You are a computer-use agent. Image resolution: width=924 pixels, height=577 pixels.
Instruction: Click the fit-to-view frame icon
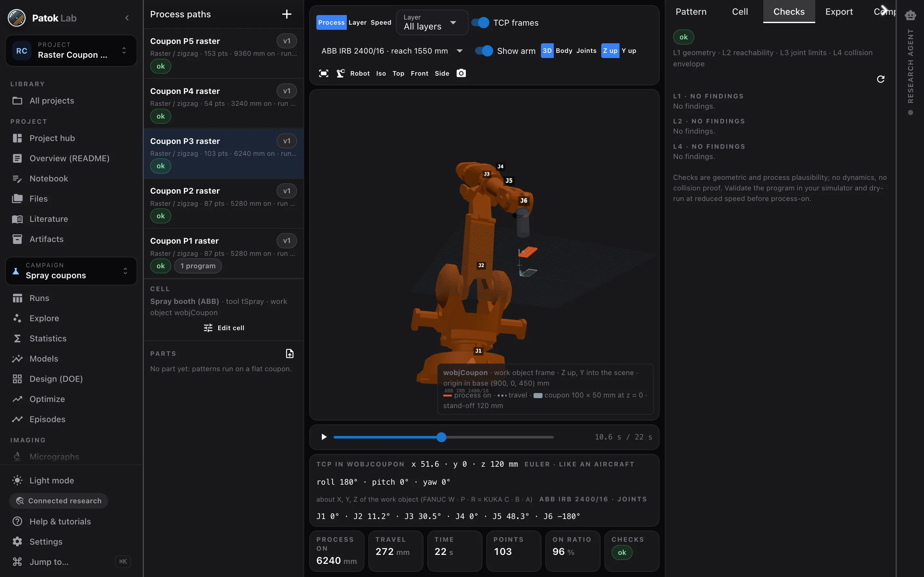323,73
